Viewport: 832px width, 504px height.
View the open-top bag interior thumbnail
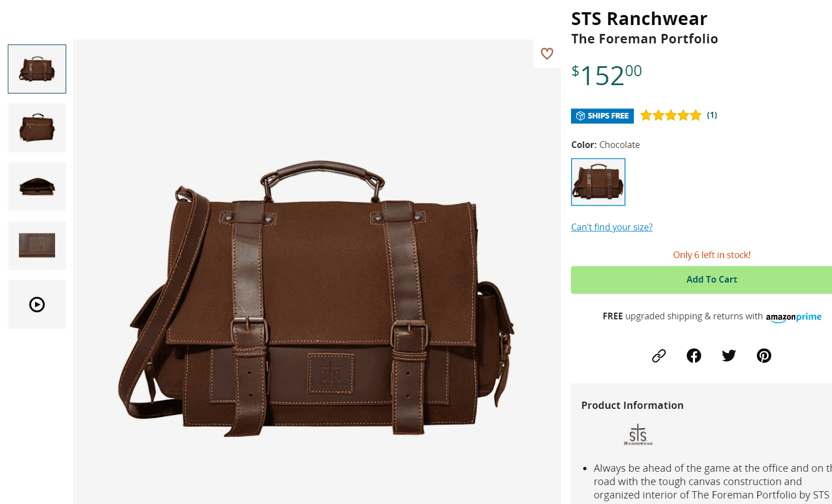tap(37, 187)
